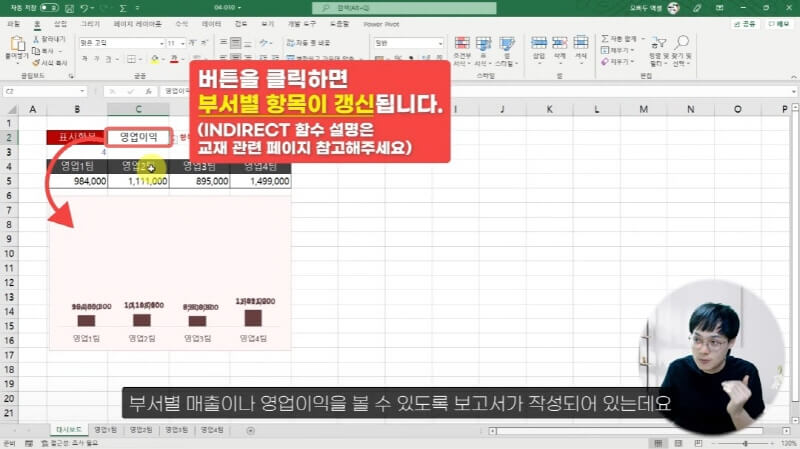Expand the formula bar

point(794,91)
